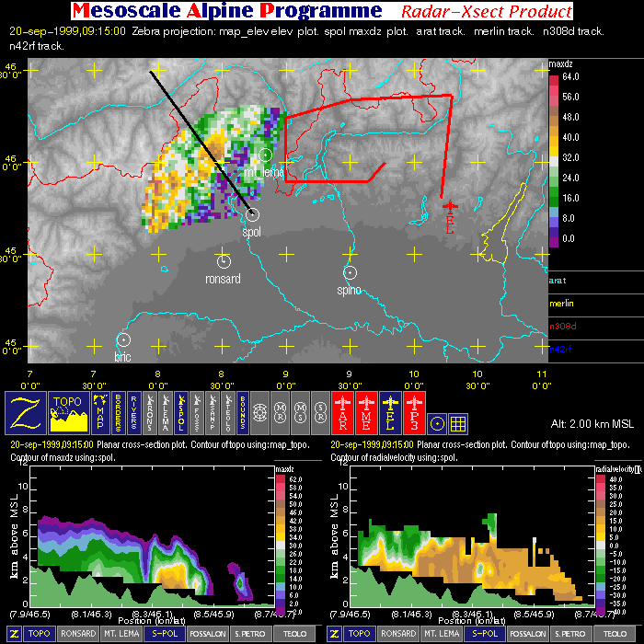This screenshot has height=644, width=644.
Task: Click the spol radar marker on map
Action: [x=253, y=214]
